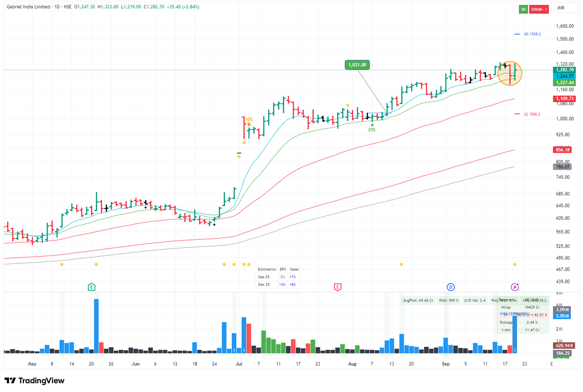Click the RVol: 589 % stat

coord(449,300)
